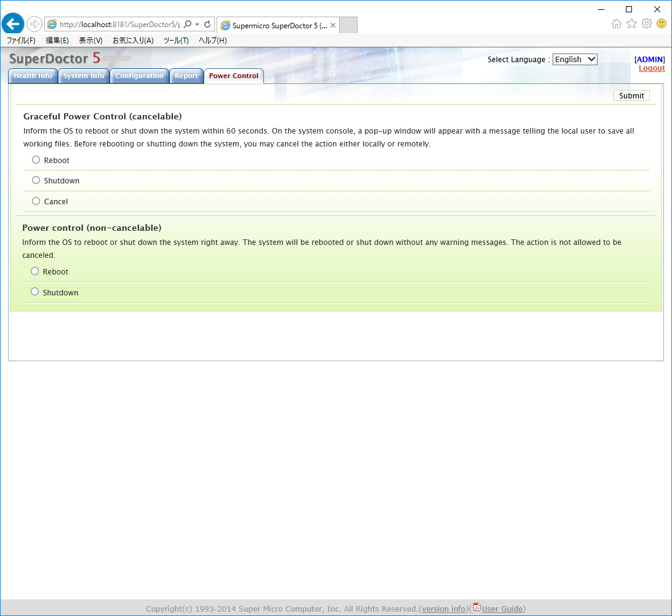The width and height of the screenshot is (672, 616).
Task: Open the お気に入り(A) menu
Action: [x=133, y=40]
